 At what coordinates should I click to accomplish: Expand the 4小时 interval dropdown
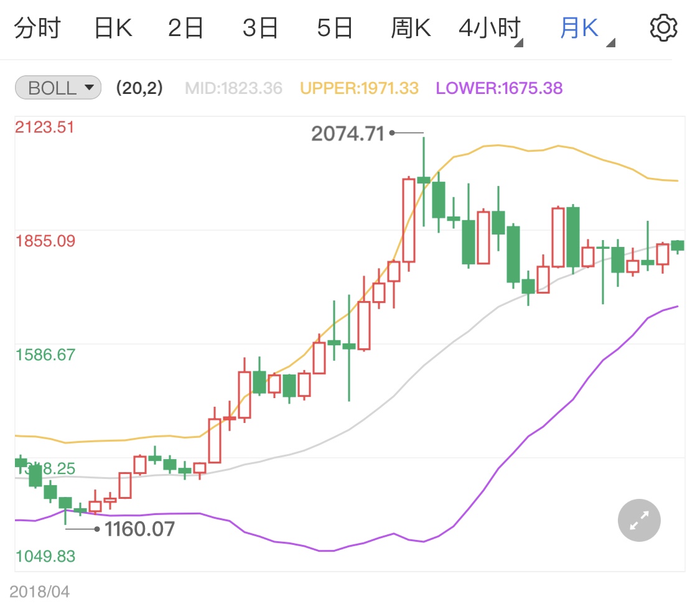tap(491, 29)
